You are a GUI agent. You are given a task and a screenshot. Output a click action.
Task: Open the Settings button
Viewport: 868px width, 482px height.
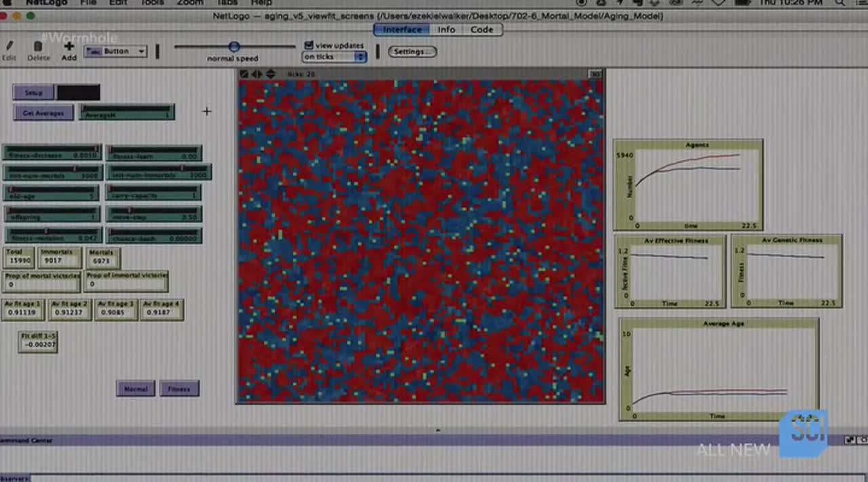tap(412, 52)
